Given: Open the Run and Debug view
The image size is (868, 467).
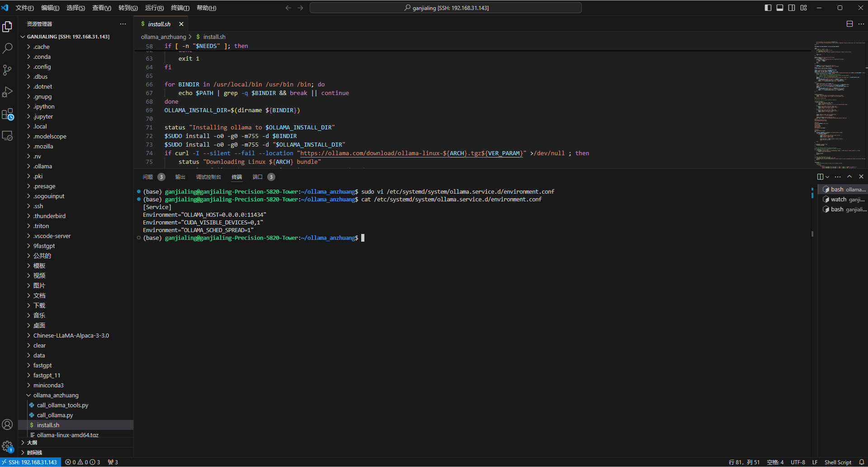Looking at the screenshot, I should [7, 92].
